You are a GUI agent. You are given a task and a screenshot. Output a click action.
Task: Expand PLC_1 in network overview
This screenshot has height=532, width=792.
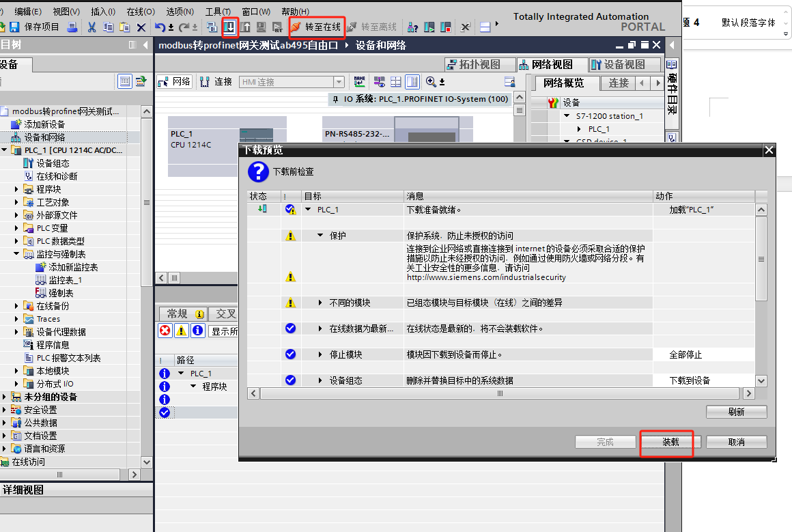pyautogui.click(x=579, y=129)
